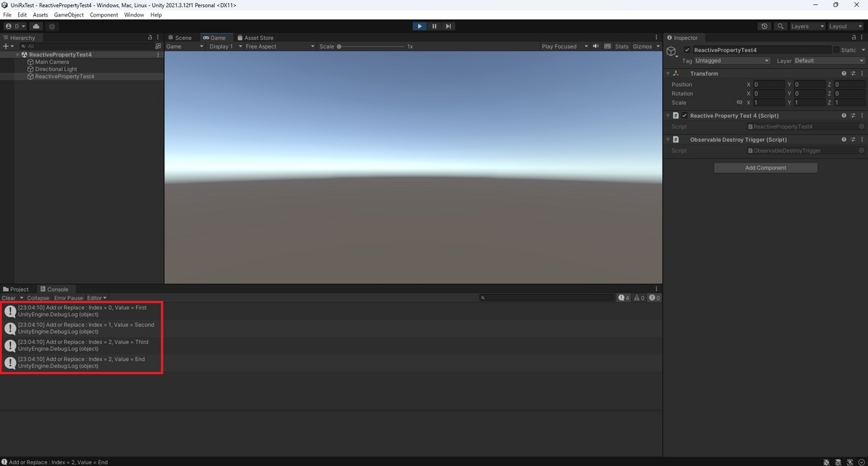This screenshot has width=868, height=466.
Task: Open the Reactive Property Test 4 help icon
Action: click(x=844, y=116)
